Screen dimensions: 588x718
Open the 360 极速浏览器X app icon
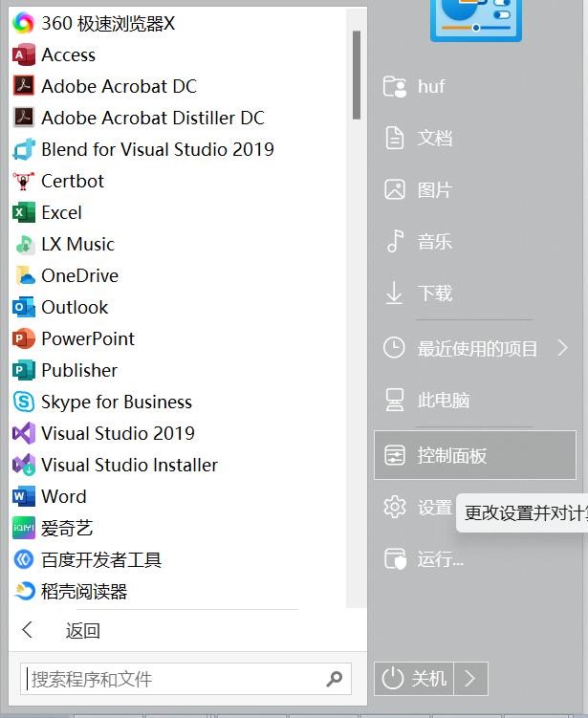[x=23, y=23]
